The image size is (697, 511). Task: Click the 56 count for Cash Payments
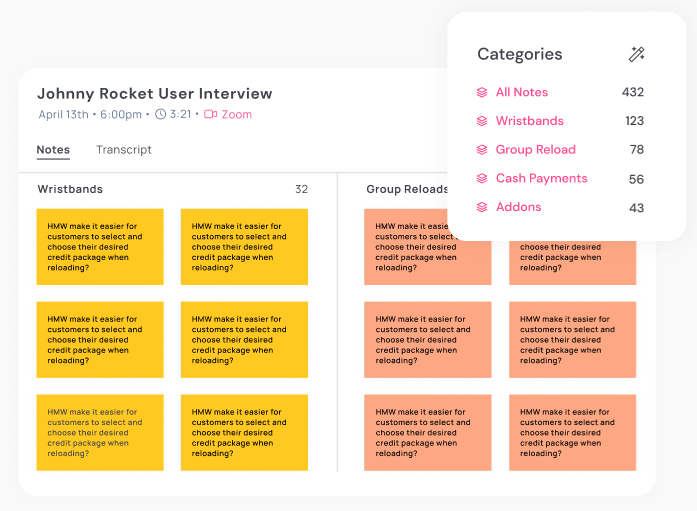[x=636, y=180]
